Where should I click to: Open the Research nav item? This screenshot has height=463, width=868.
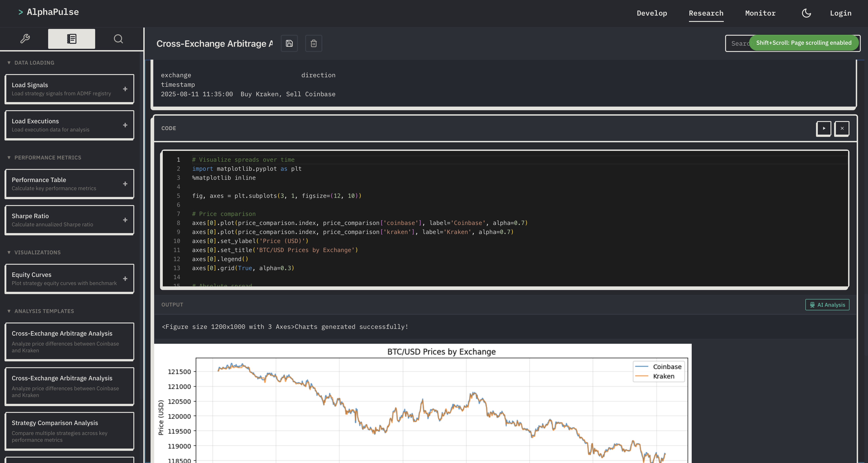[706, 13]
